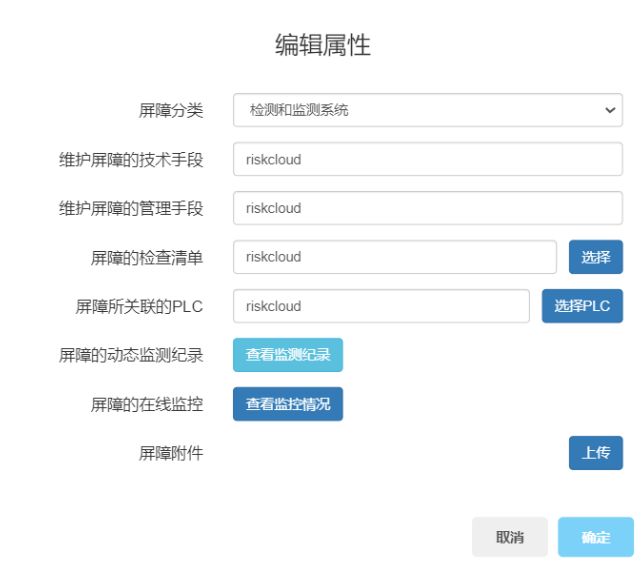Cancel editing with 取消 button
641x570 pixels.
click(510, 537)
